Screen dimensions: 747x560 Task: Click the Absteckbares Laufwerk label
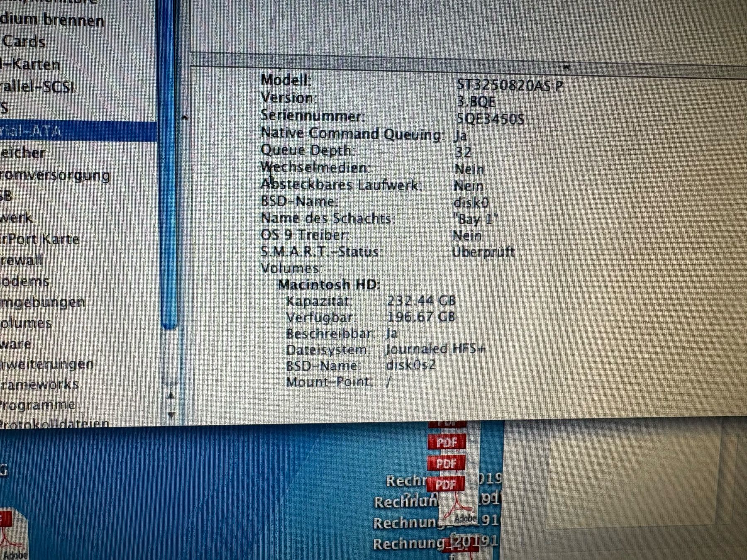341,185
